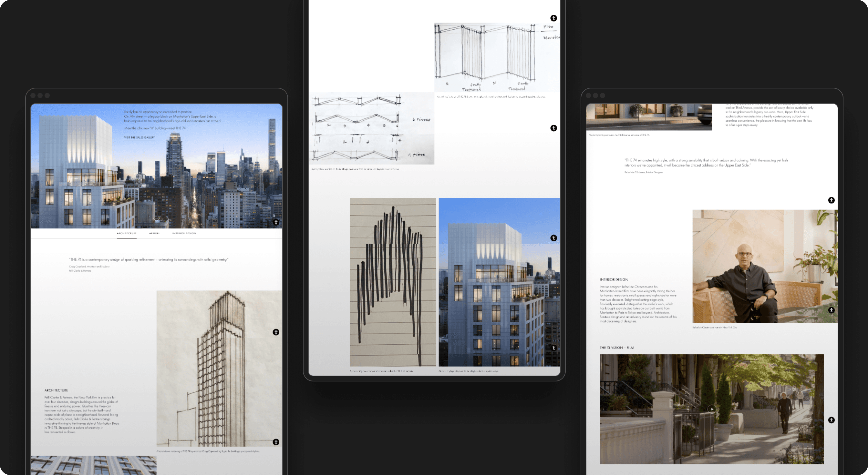Click accessibility icon at bottom of tower pencil sketch
Viewport: 868px width, 475px height.
click(276, 442)
